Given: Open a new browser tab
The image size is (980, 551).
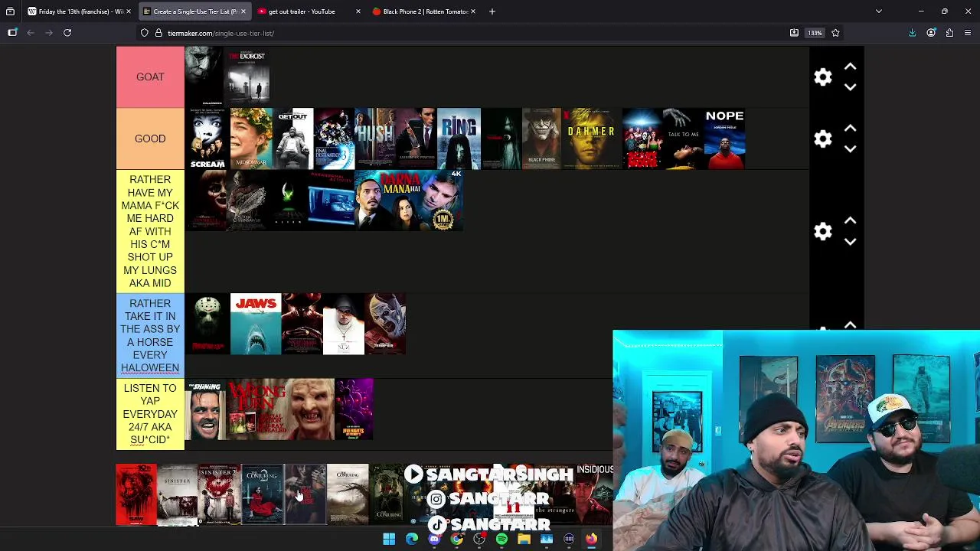Looking at the screenshot, I should [x=492, y=11].
